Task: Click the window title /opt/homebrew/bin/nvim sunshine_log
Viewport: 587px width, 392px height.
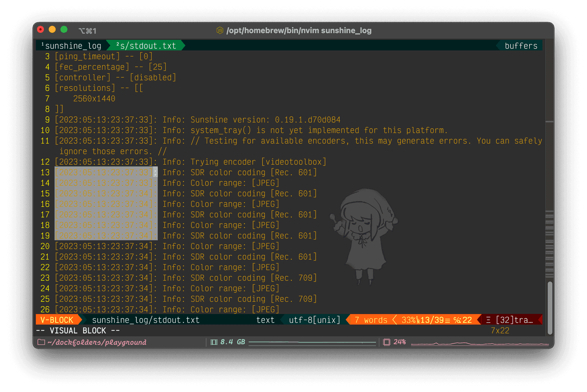Action: coord(299,30)
